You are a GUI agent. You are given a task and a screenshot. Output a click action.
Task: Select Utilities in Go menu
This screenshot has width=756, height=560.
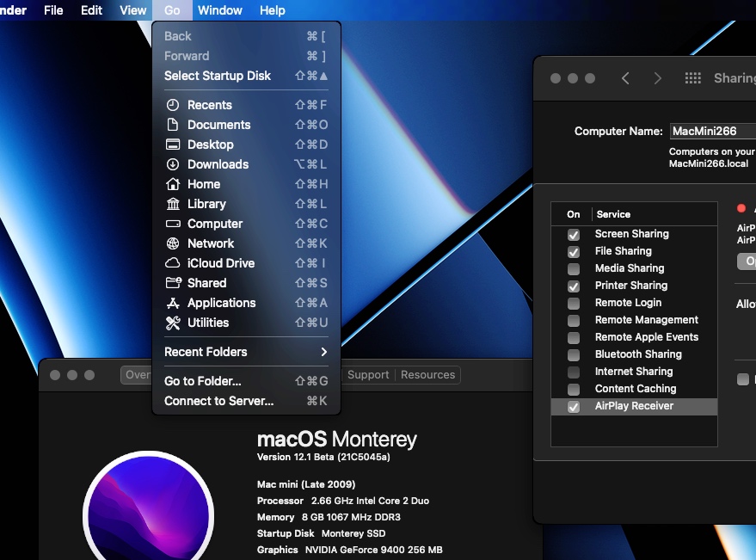coord(246,323)
